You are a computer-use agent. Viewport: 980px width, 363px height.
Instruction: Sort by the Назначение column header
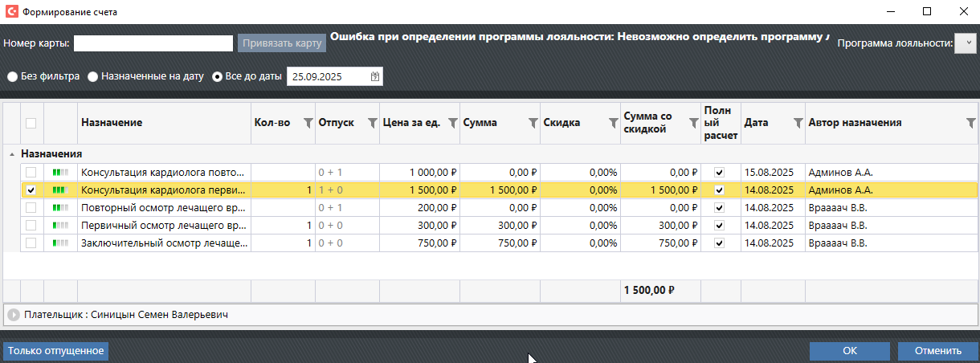click(x=161, y=123)
